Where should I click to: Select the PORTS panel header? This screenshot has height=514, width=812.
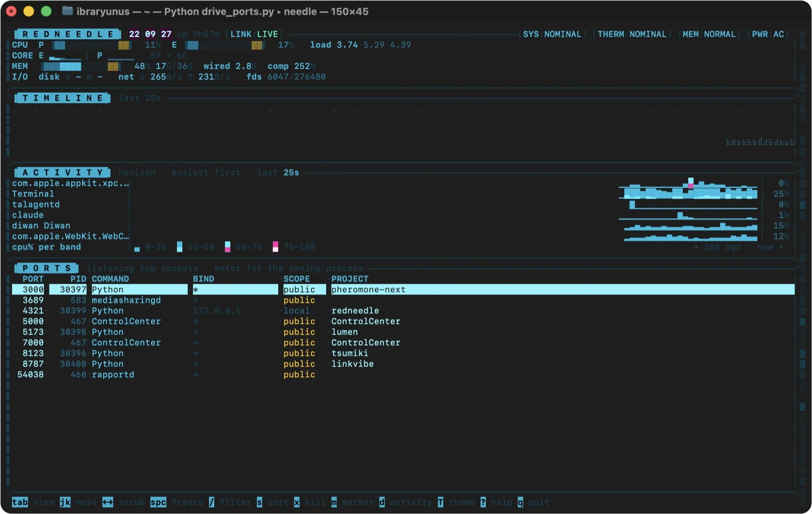pos(46,268)
